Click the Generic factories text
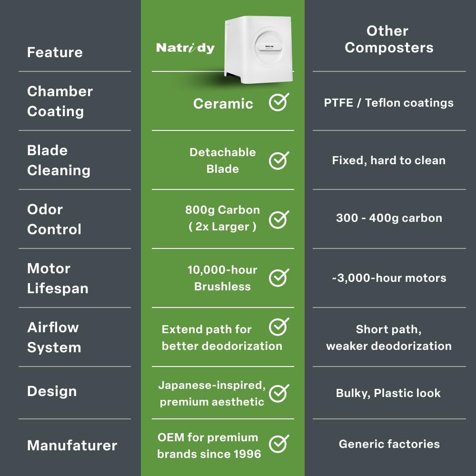This screenshot has width=476, height=476. point(389,444)
